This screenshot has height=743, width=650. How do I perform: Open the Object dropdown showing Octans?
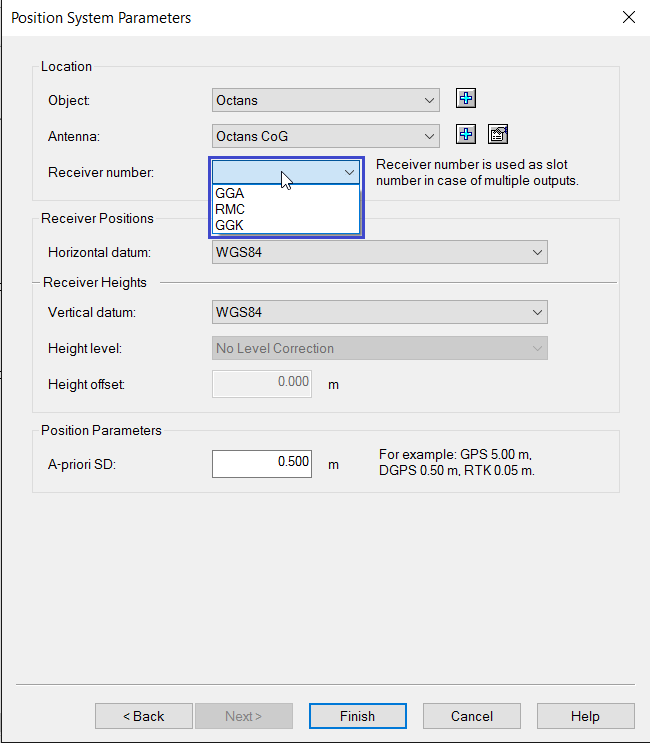click(x=326, y=100)
